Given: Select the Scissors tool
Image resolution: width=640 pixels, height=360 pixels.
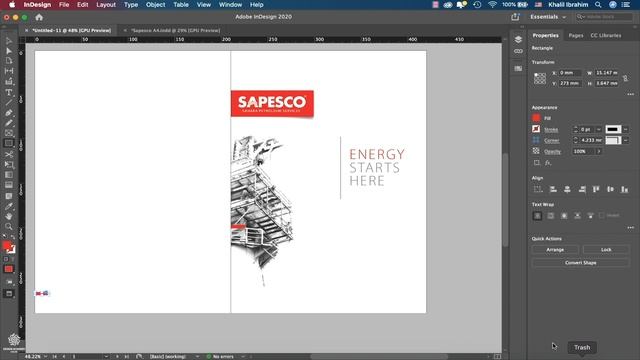Looking at the screenshot, I should click(x=9, y=154).
